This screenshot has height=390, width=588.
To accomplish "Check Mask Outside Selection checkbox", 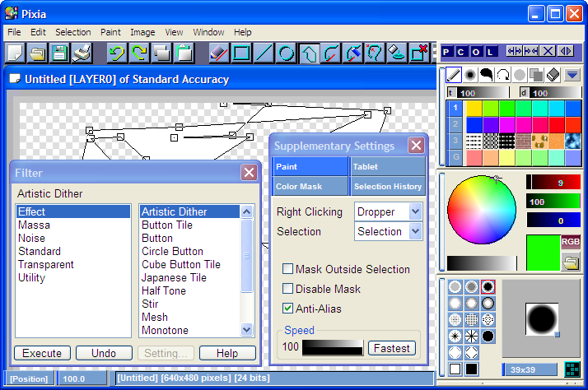I will pyautogui.click(x=287, y=269).
